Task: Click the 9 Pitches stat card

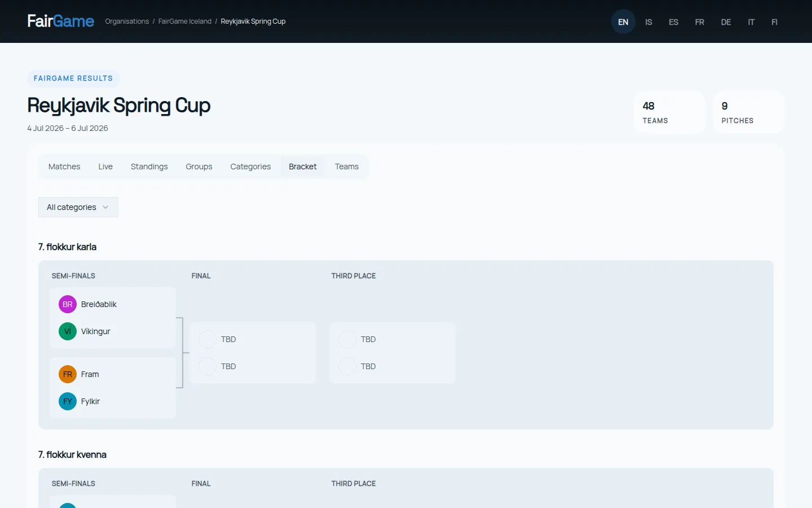Action: (x=749, y=112)
